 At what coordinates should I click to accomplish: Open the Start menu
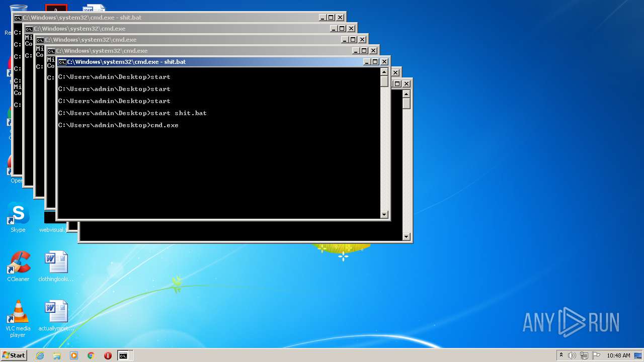click(x=14, y=355)
